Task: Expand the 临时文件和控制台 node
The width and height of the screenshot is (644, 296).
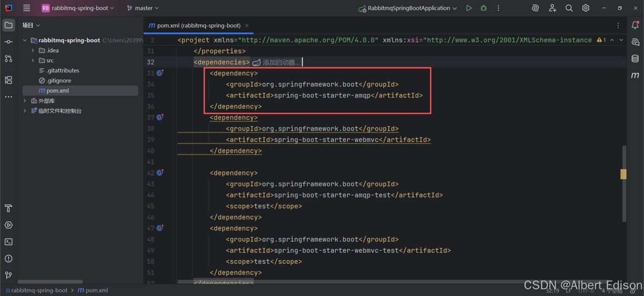Action: [25, 111]
